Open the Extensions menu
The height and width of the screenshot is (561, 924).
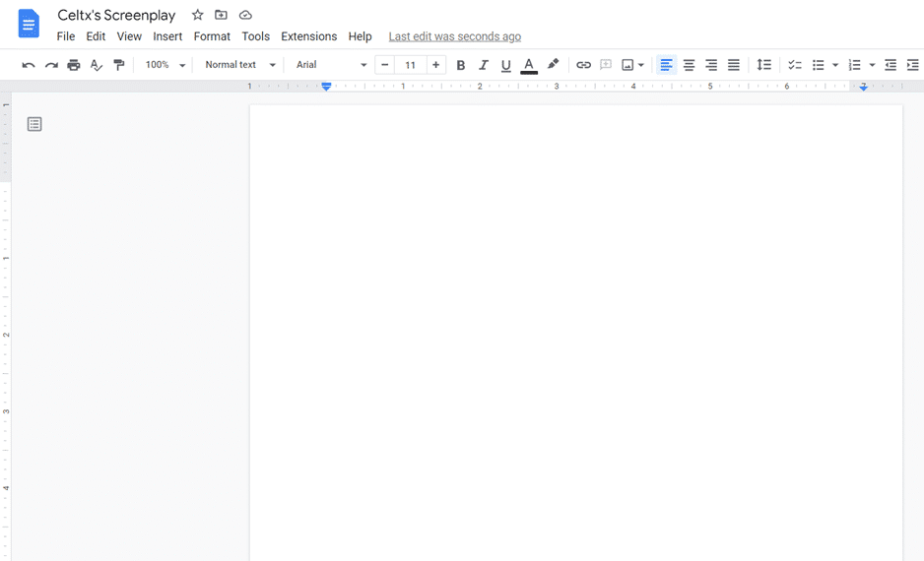coord(308,36)
